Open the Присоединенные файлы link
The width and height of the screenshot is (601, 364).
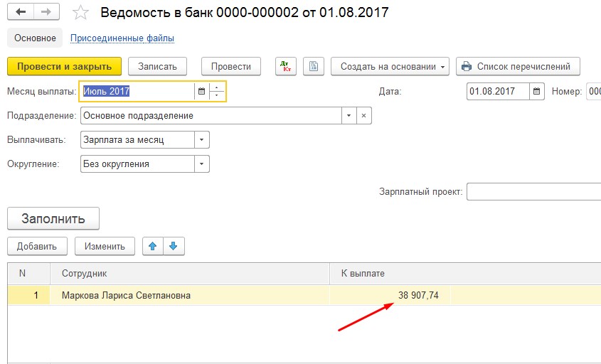click(x=122, y=38)
